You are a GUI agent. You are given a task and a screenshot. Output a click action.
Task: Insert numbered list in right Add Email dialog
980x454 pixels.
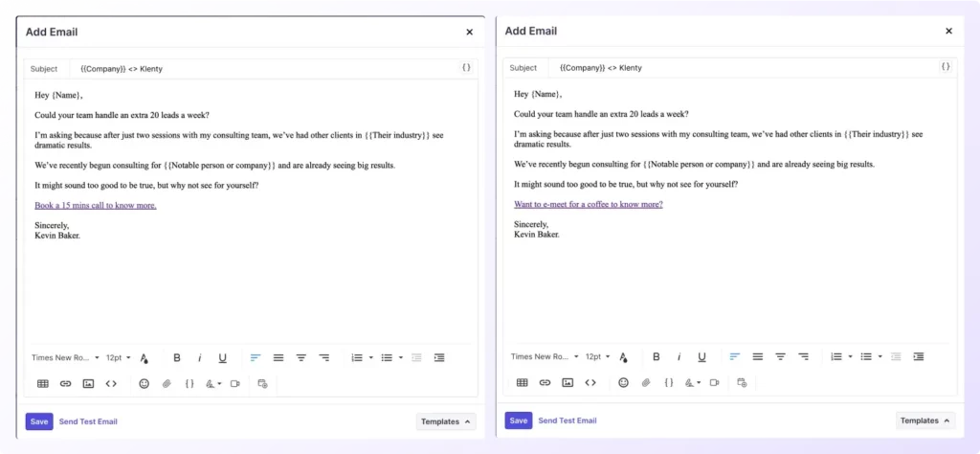click(x=836, y=356)
